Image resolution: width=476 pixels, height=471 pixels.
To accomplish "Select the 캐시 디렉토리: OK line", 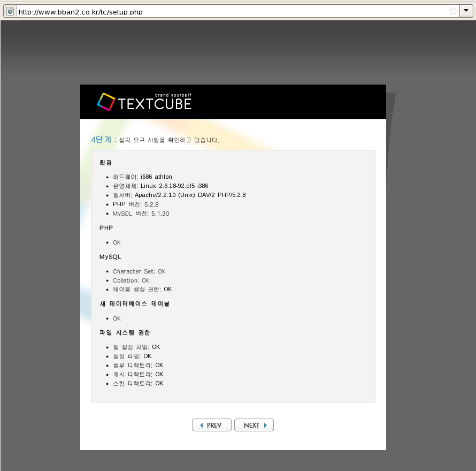I will click(138, 374).
